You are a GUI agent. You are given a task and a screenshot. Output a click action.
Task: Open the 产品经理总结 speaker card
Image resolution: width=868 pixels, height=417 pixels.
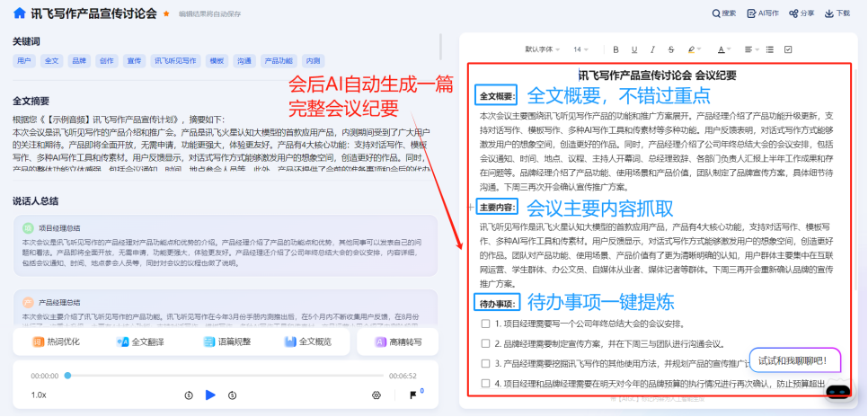[226, 306]
